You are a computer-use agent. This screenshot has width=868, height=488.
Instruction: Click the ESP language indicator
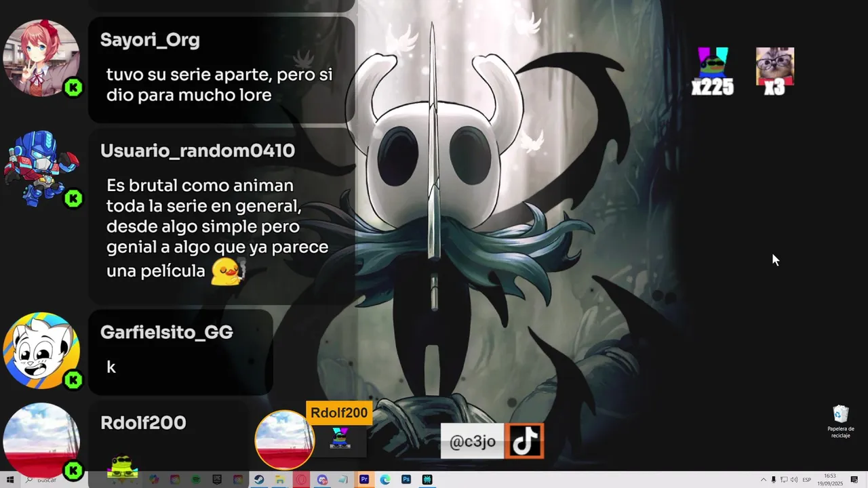[x=807, y=480]
